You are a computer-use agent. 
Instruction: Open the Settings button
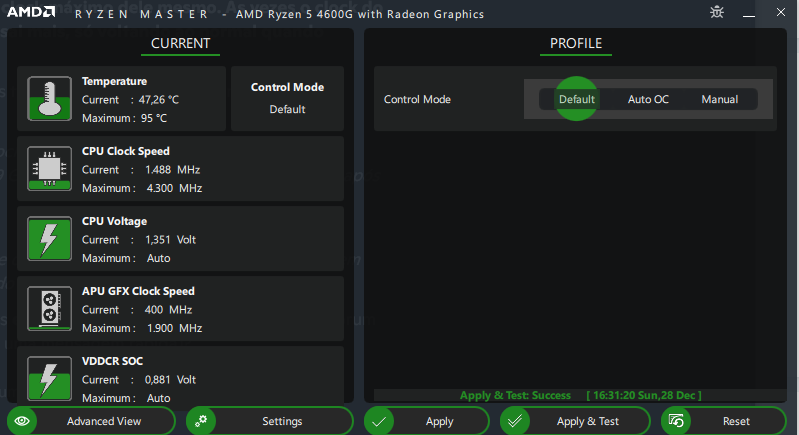tap(270, 421)
